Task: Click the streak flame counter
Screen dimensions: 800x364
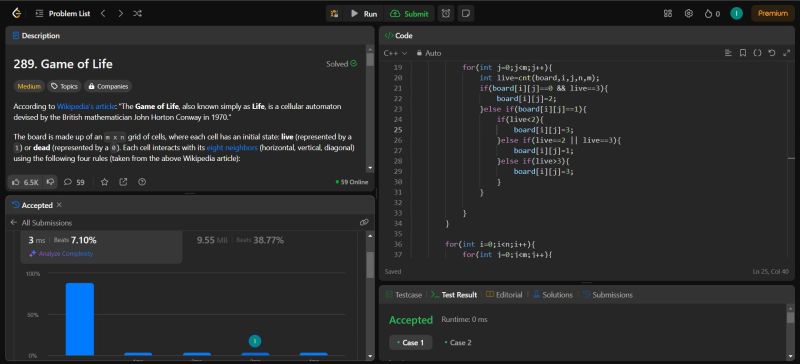Action: pos(712,14)
